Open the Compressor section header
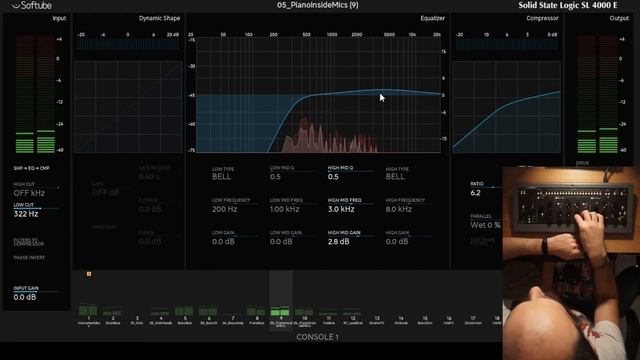This screenshot has height=360, width=640. pyautogui.click(x=542, y=18)
